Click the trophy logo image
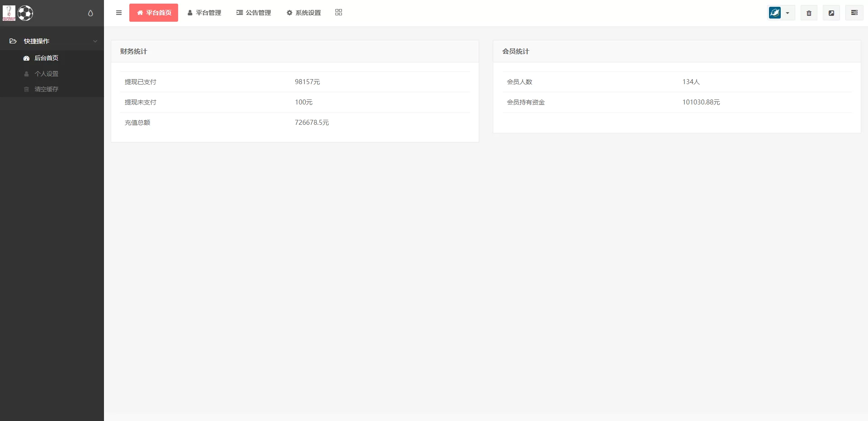The height and width of the screenshot is (421, 868). tap(9, 13)
